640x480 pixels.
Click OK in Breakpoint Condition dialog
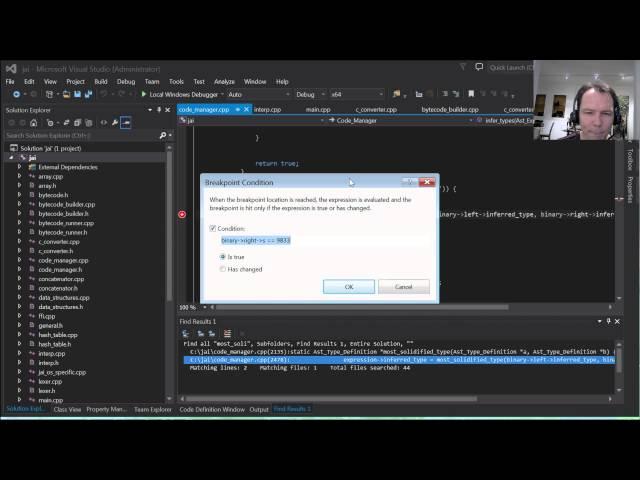pyautogui.click(x=349, y=287)
